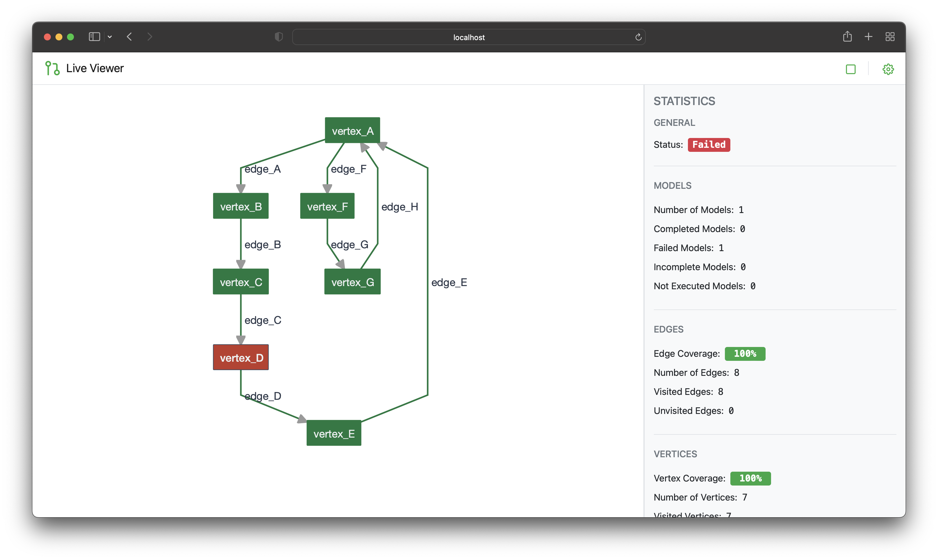
Task: Click the edge_E label in the graph
Action: [449, 282]
